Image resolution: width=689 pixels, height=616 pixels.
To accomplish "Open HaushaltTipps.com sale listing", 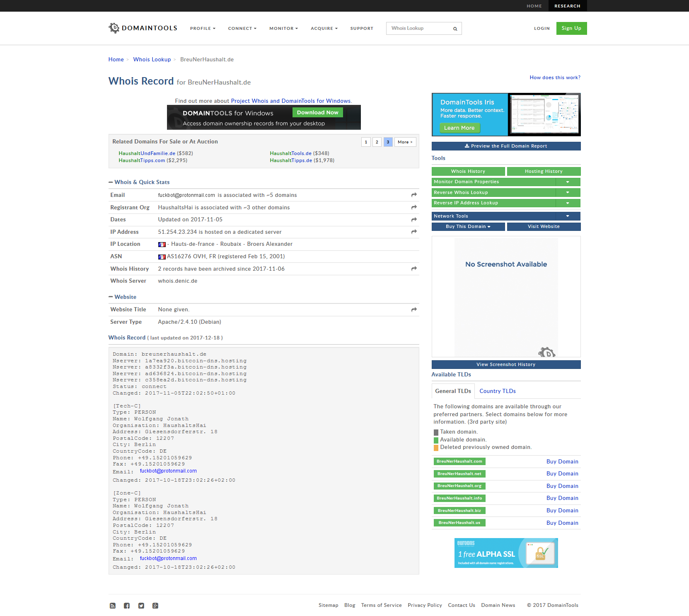I will click(x=142, y=160).
